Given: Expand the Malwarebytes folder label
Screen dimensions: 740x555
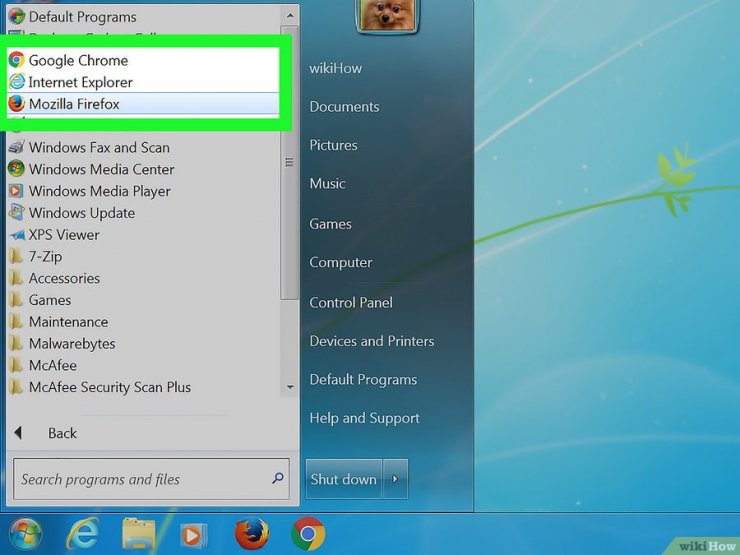Looking at the screenshot, I should click(x=72, y=344).
